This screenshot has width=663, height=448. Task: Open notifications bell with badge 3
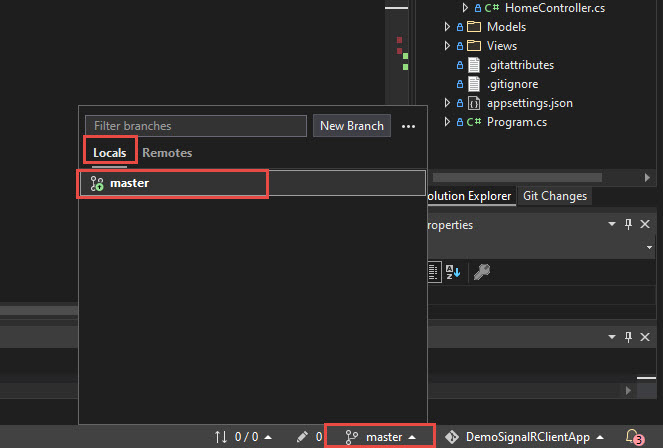tap(634, 437)
